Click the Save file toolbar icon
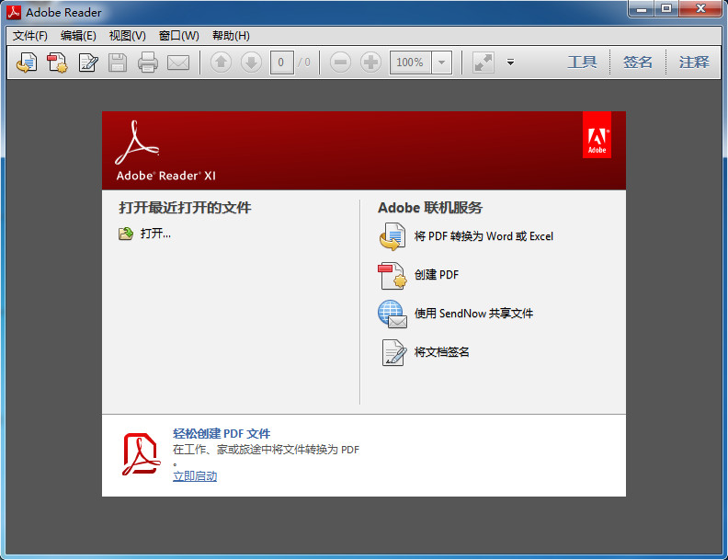This screenshot has width=728, height=560. [118, 63]
